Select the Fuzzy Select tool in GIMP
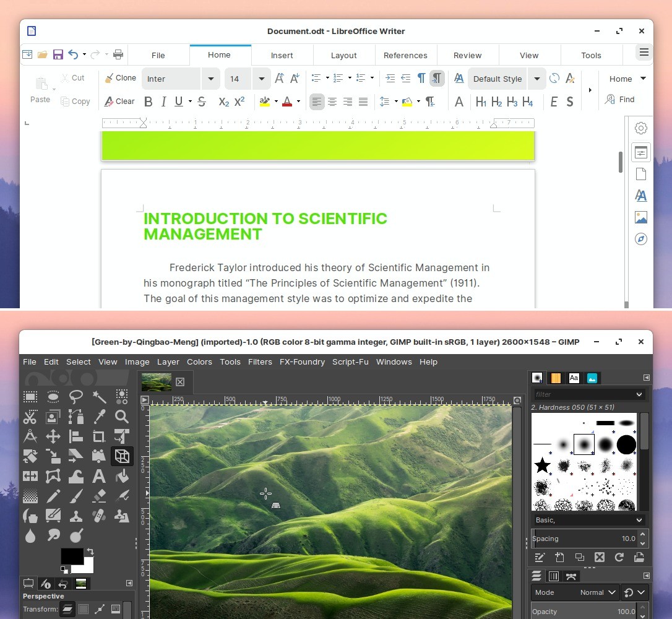This screenshot has height=619, width=672. click(x=99, y=397)
